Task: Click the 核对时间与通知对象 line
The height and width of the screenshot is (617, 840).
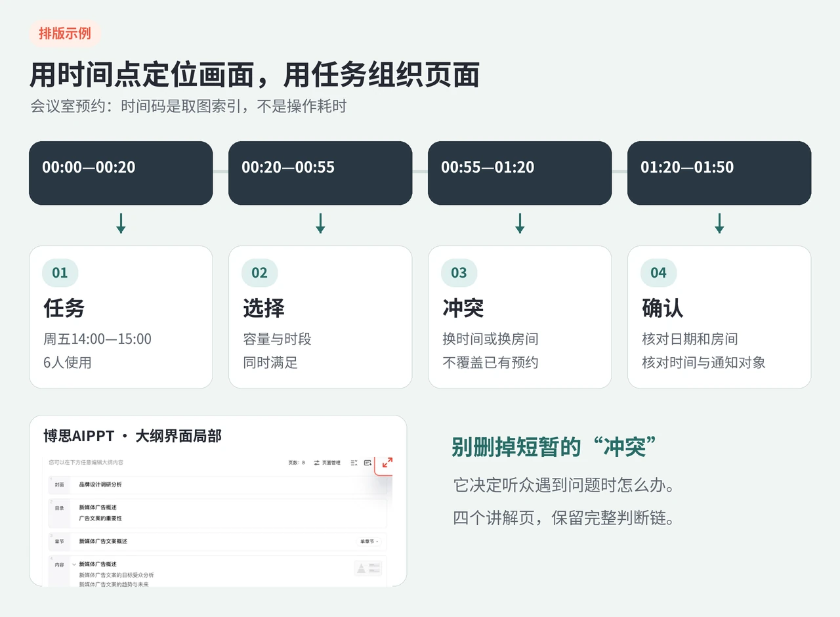Action: tap(703, 362)
